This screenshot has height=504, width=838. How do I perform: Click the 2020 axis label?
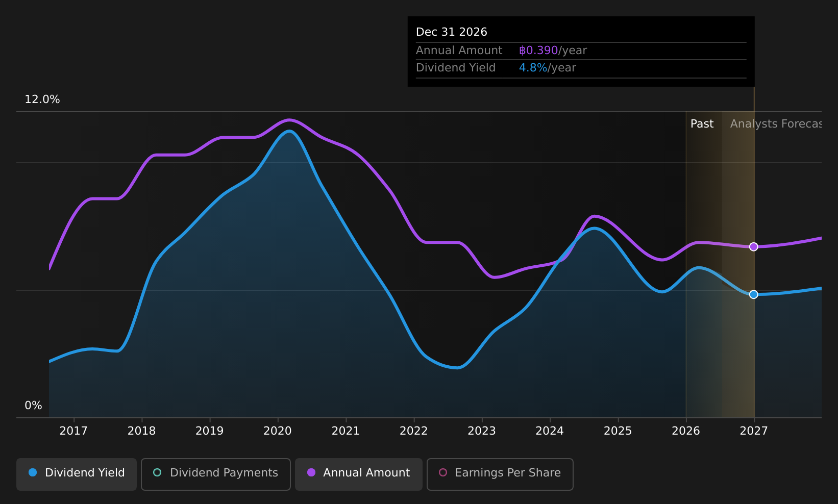pos(278,431)
